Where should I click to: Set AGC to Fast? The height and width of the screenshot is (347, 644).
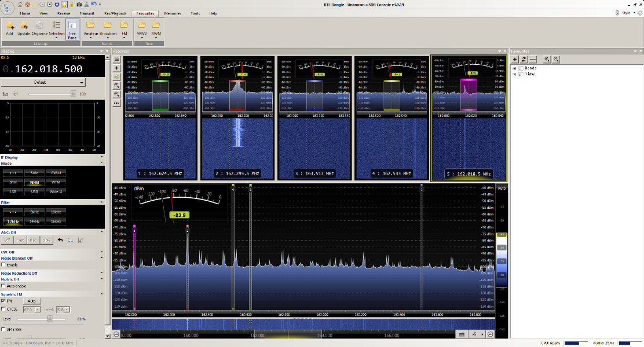20,240
